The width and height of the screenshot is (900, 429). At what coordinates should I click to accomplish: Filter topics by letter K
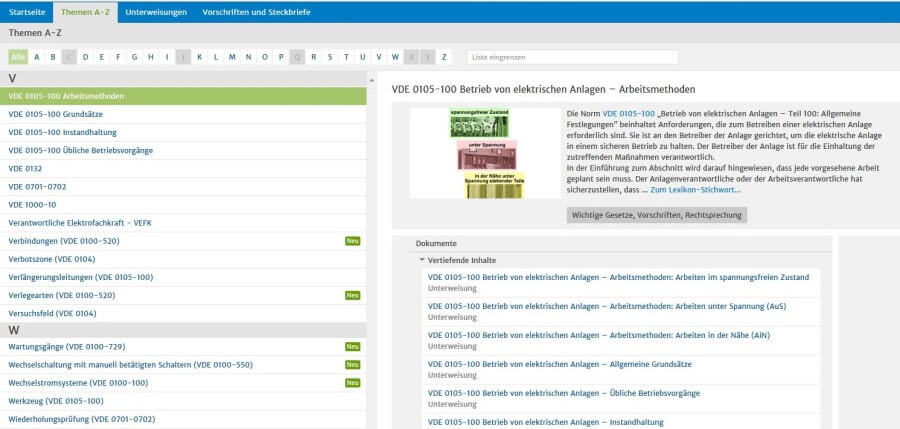pyautogui.click(x=199, y=57)
